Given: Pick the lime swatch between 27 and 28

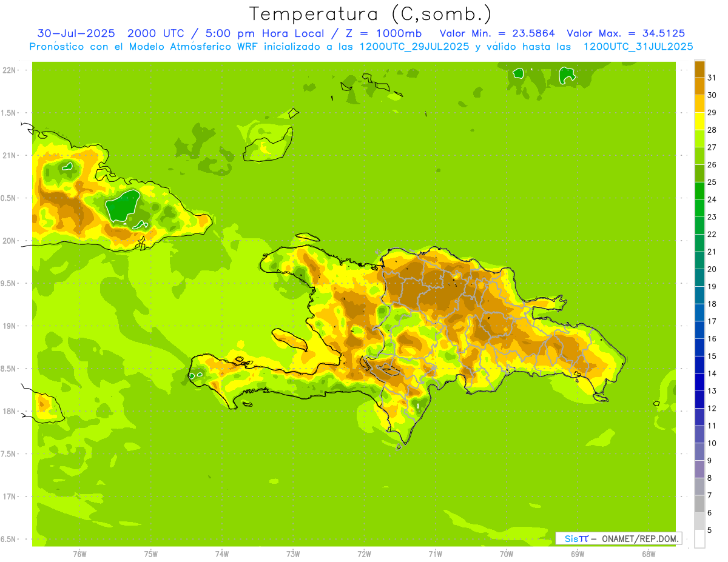Looking at the screenshot, I should coord(699,139).
